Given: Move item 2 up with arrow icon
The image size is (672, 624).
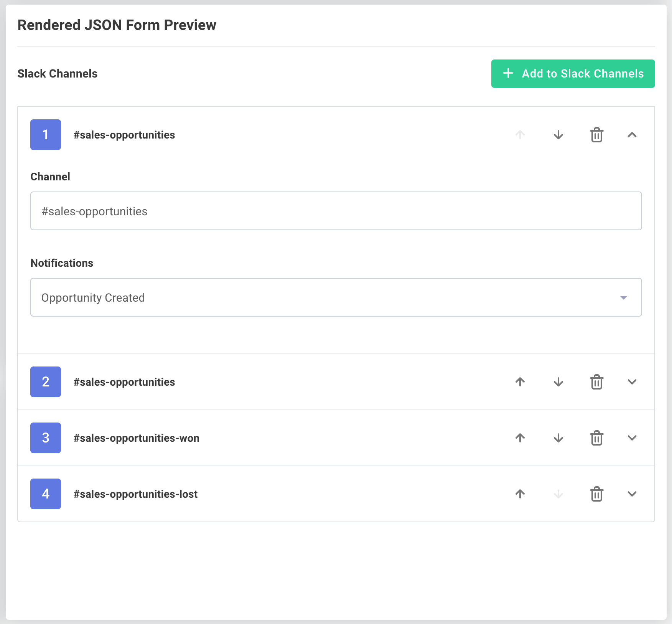Looking at the screenshot, I should click(x=520, y=382).
